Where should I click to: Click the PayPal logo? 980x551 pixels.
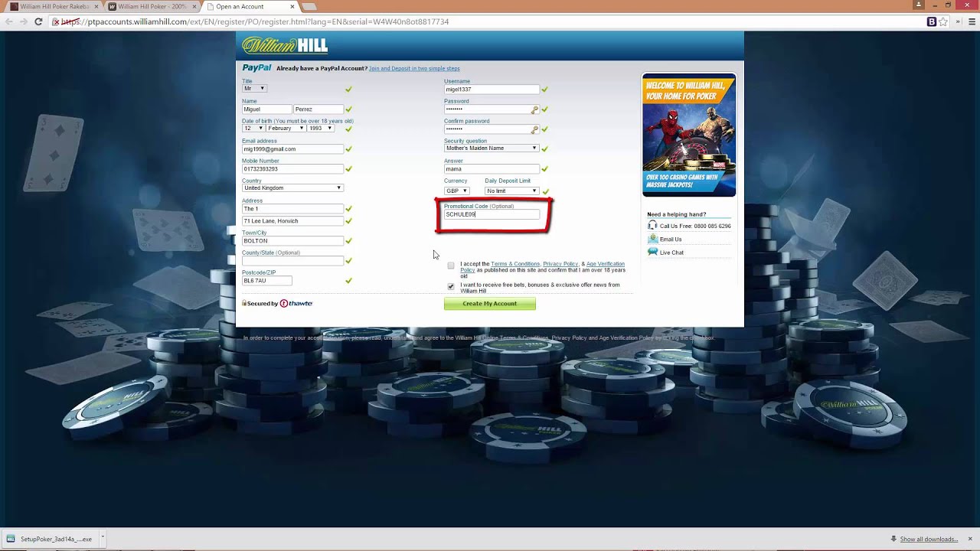tap(256, 68)
